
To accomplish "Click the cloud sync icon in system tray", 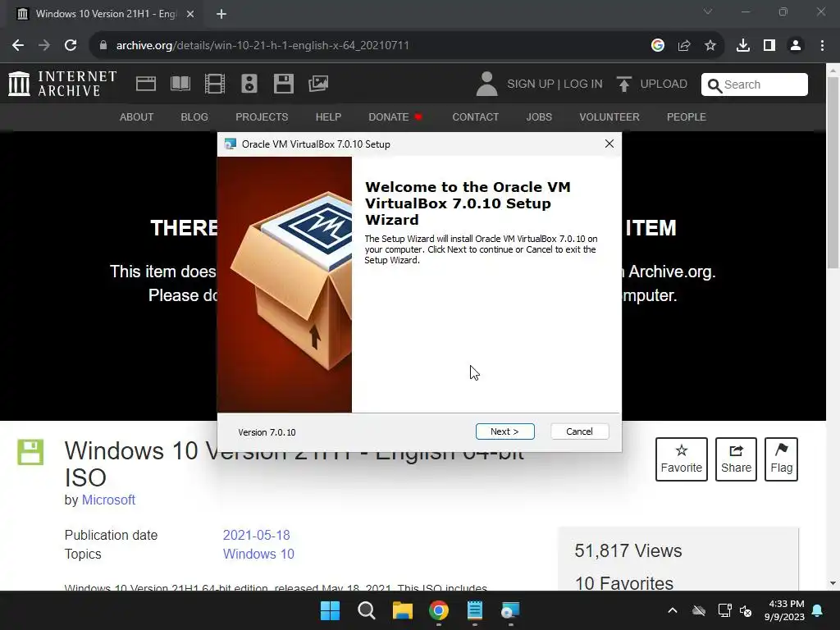I will [x=699, y=610].
